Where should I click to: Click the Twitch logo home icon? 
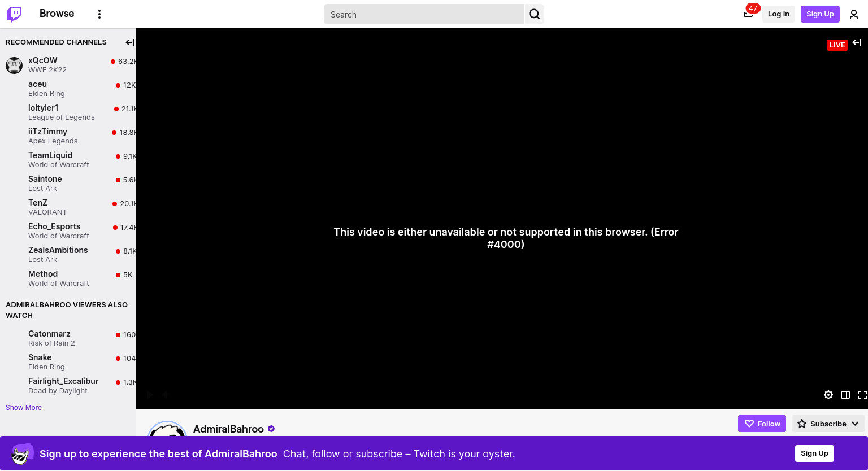click(14, 14)
